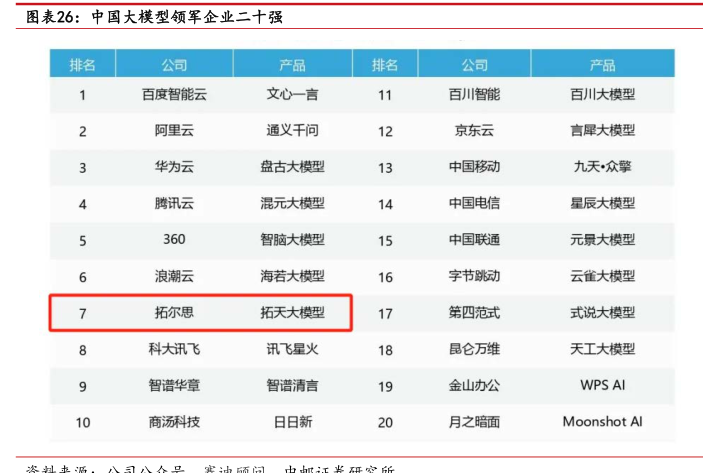This screenshot has width=703, height=473.
Task: Select company cell 中国联通
Action: pyautogui.click(x=474, y=240)
